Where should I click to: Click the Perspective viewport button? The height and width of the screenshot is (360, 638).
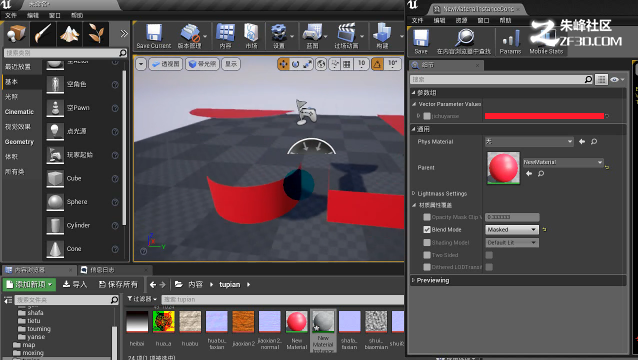click(166, 64)
